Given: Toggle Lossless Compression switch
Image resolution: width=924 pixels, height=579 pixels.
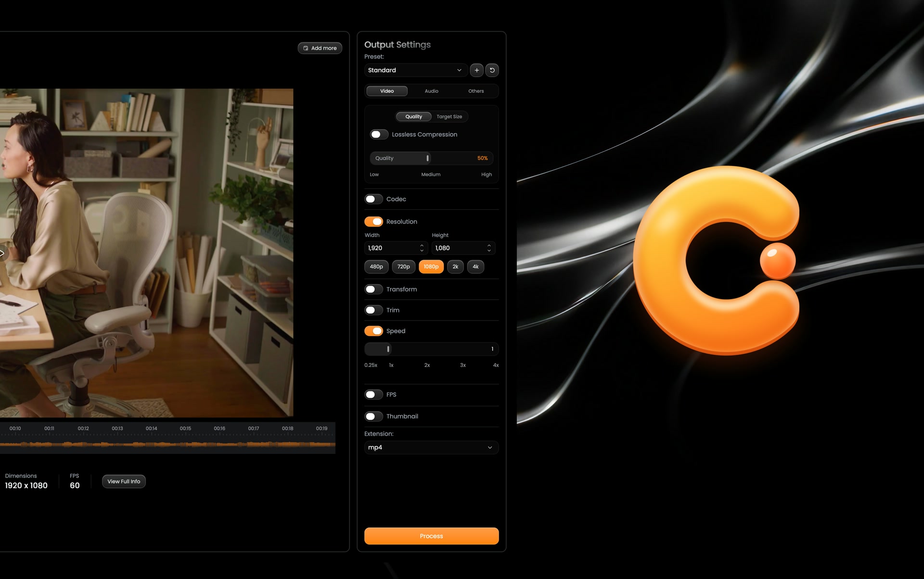Looking at the screenshot, I should [379, 134].
